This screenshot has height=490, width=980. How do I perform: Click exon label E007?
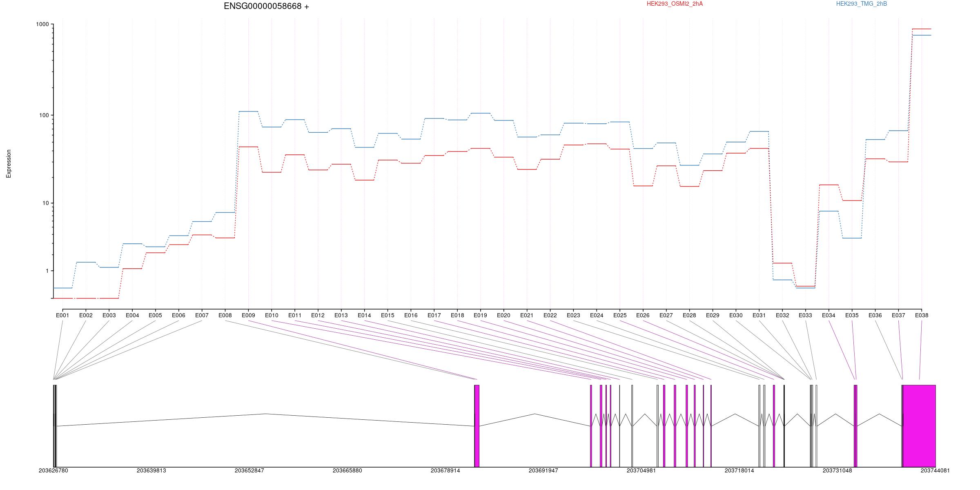point(202,315)
